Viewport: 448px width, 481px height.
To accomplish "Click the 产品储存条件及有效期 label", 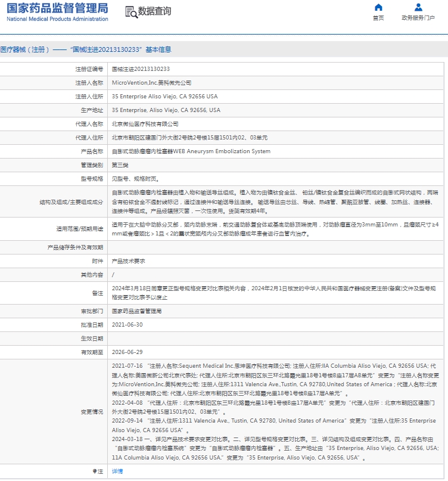I will (75, 247).
